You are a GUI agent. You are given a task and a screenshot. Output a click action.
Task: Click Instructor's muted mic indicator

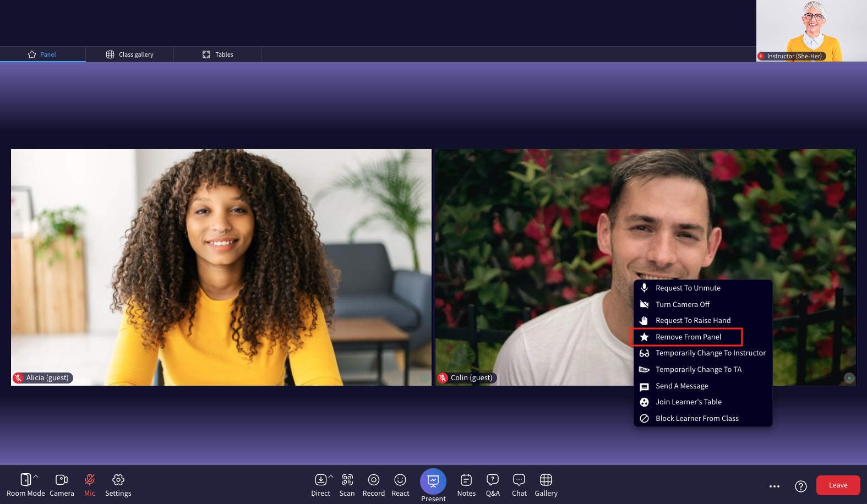coord(761,56)
